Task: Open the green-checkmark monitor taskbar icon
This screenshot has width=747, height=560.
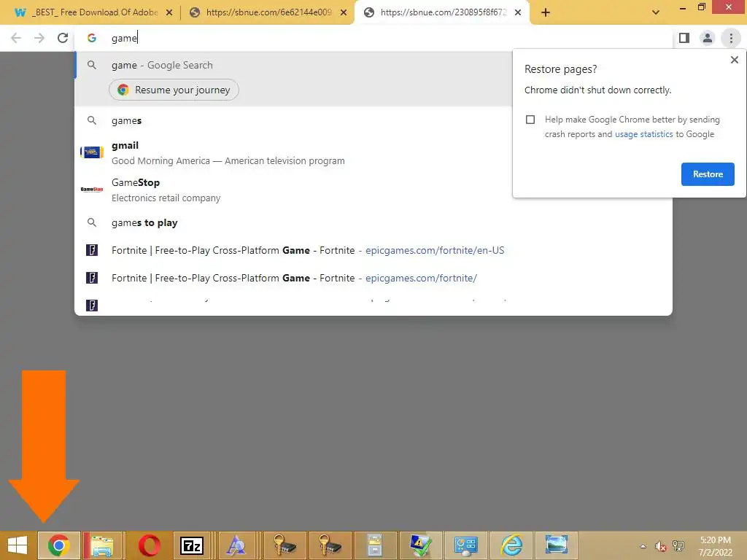Action: [420, 545]
